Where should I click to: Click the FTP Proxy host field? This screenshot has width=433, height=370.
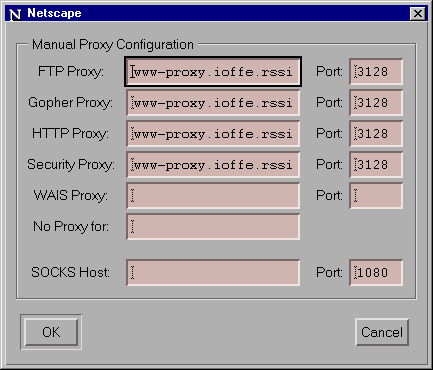coord(213,72)
